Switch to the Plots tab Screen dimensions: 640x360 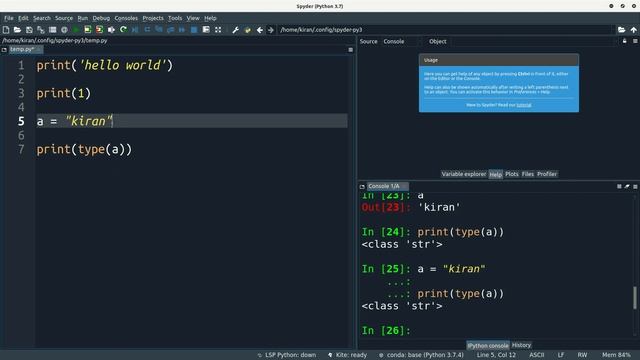511,174
